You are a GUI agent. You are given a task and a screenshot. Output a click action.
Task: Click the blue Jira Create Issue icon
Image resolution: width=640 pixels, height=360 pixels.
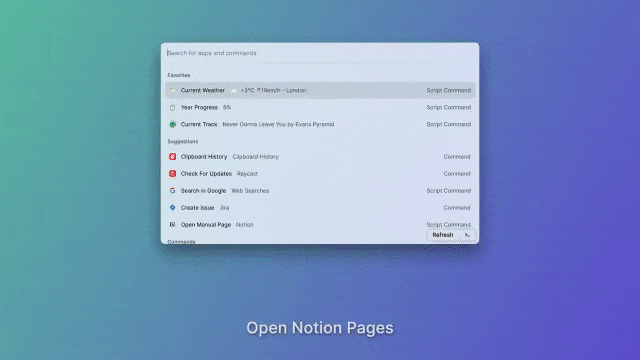[173, 208]
